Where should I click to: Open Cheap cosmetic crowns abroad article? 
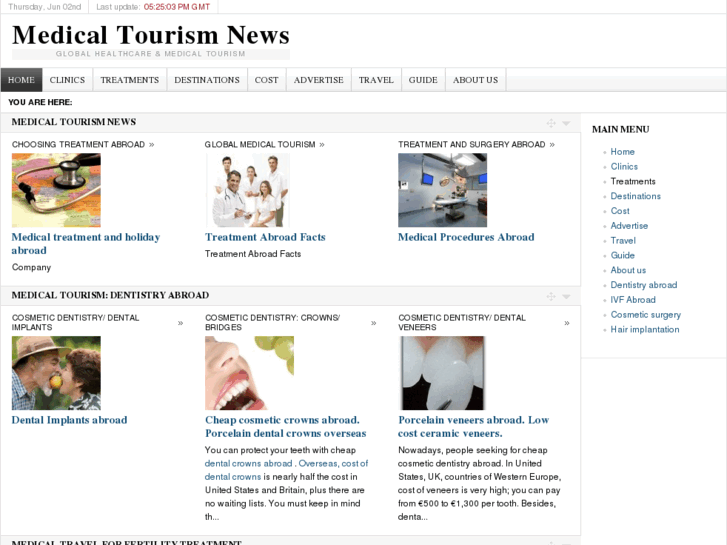(x=286, y=426)
